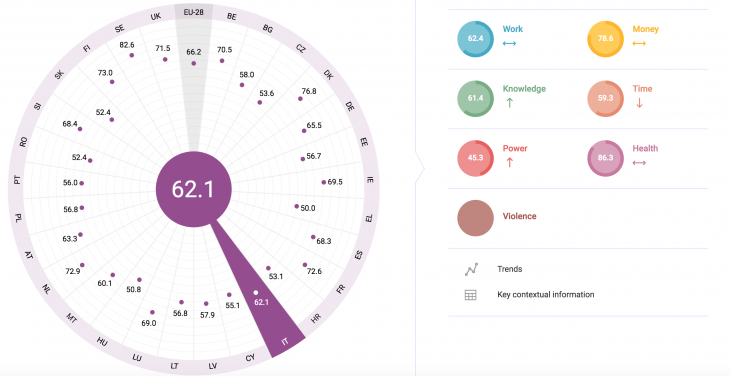Click the DK country label on the ring

(x=328, y=74)
